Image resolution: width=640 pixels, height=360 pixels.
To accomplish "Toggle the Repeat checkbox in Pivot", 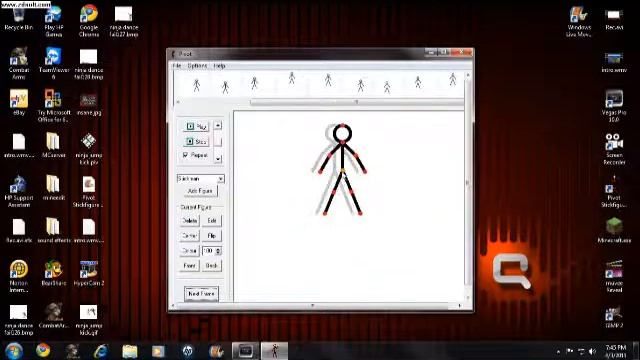I will click(186, 155).
